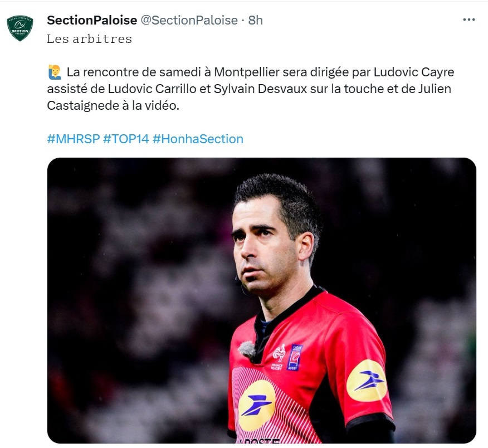
Task: Open the three-dot more options menu
Action: 469,20
